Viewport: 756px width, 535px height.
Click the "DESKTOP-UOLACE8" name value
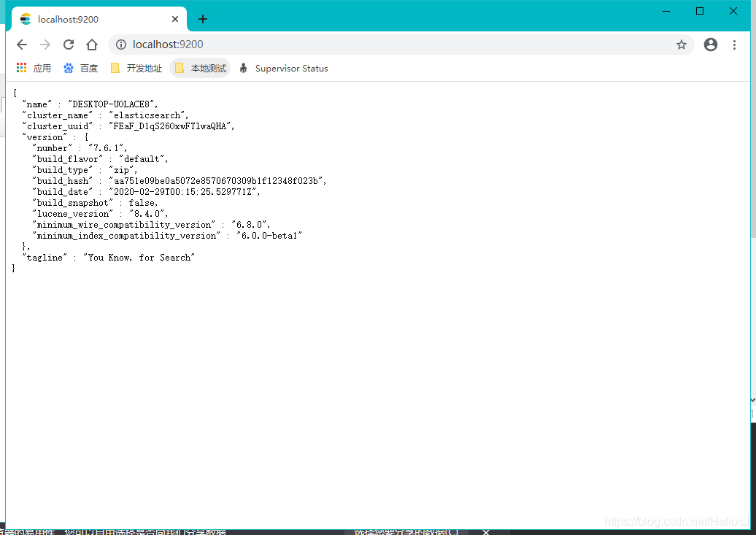tap(111, 104)
